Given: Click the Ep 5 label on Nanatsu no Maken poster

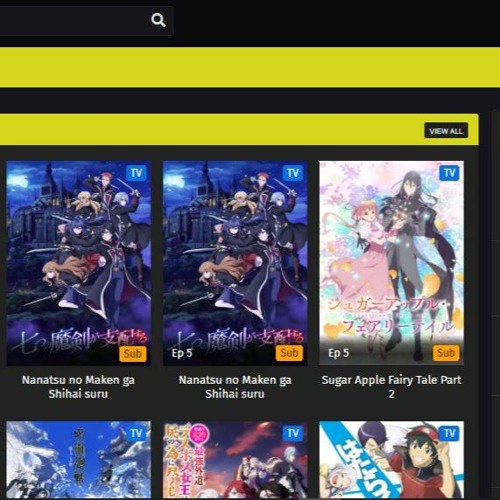Looking at the screenshot, I should pos(182,353).
